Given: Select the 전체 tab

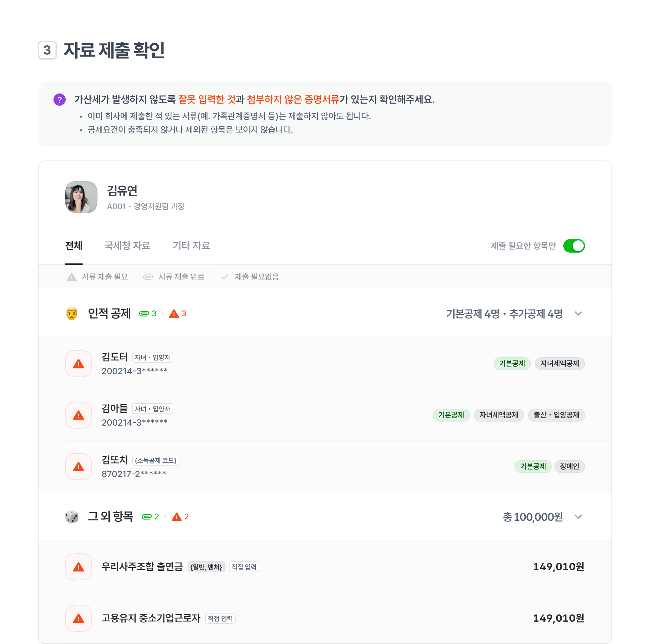Looking at the screenshot, I should point(74,245).
